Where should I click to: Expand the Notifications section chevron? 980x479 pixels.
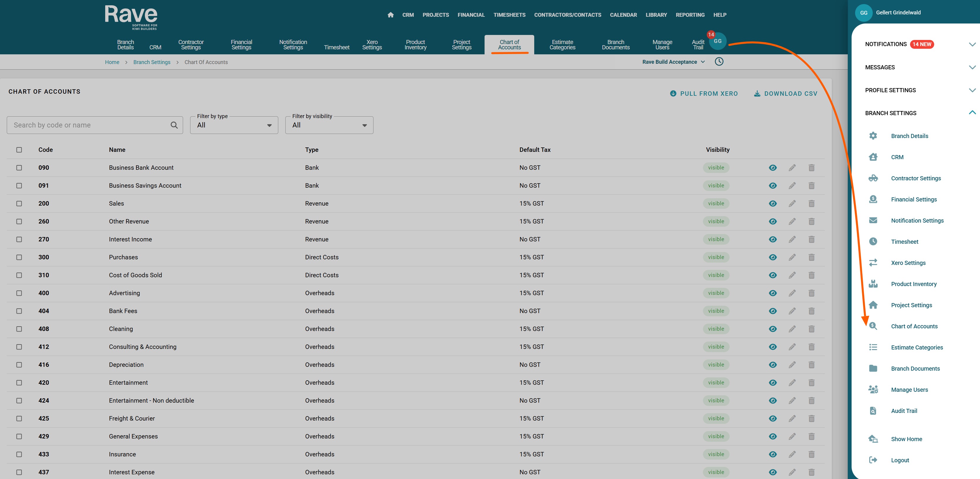(972, 44)
